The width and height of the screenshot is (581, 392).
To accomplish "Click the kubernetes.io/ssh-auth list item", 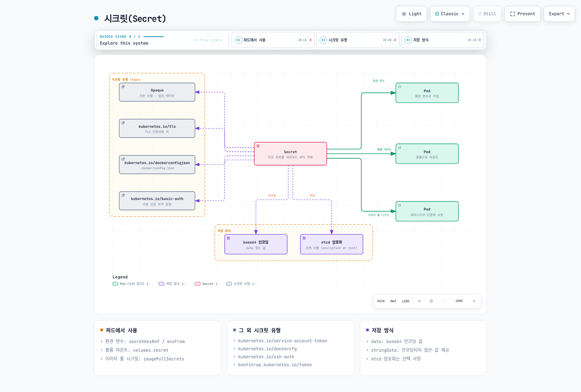I will click(266, 357).
